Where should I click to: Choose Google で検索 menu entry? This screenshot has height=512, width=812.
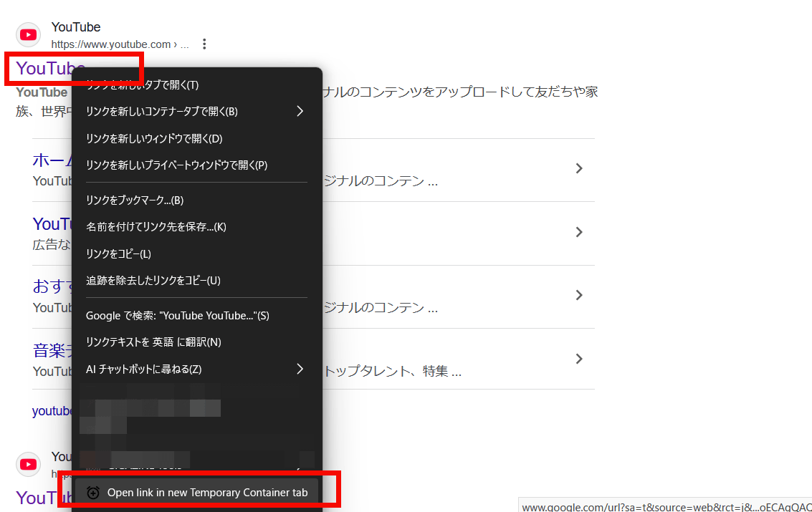pyautogui.click(x=177, y=316)
